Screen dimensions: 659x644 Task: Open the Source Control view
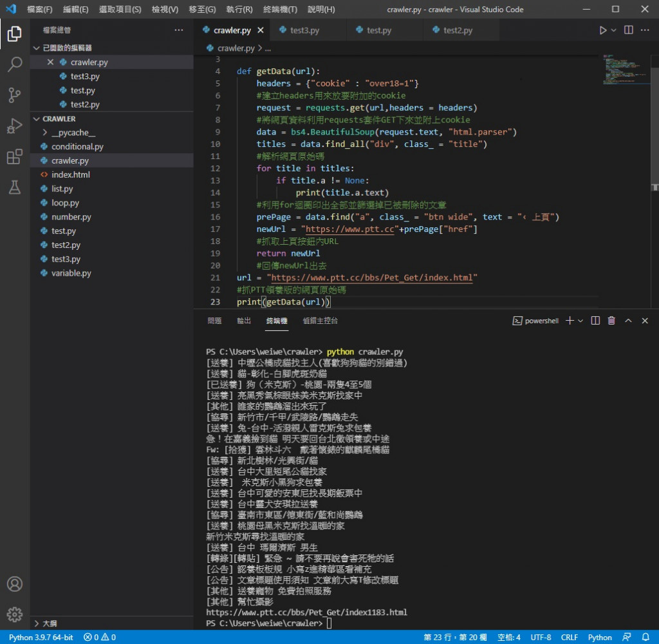pyautogui.click(x=14, y=95)
